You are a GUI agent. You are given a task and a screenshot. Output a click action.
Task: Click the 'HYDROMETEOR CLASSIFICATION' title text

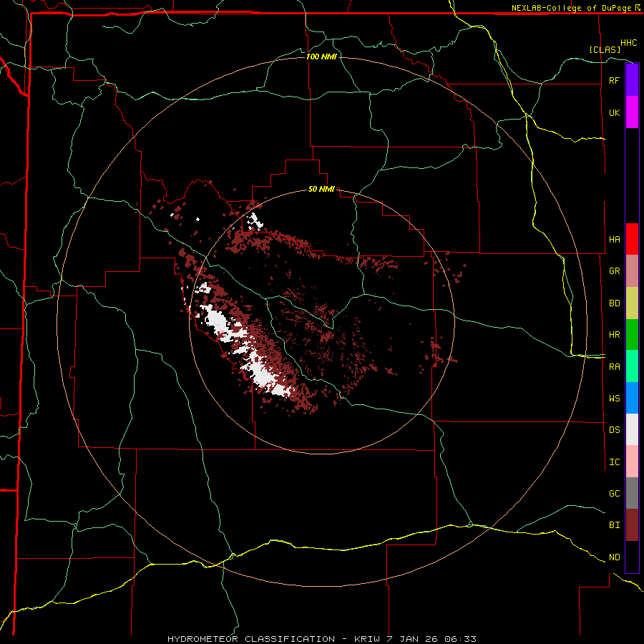coord(251,639)
